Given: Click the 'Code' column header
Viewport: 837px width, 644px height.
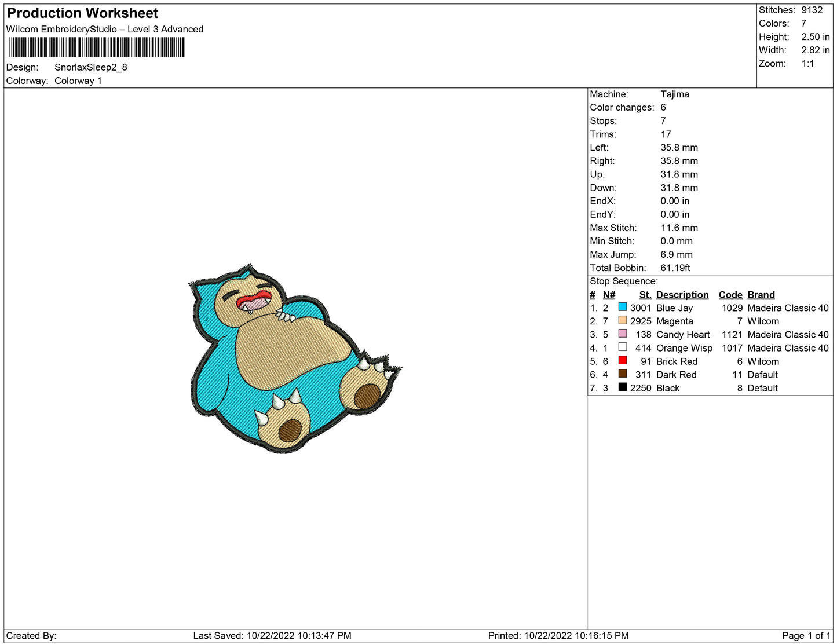Looking at the screenshot, I should click(x=730, y=295).
